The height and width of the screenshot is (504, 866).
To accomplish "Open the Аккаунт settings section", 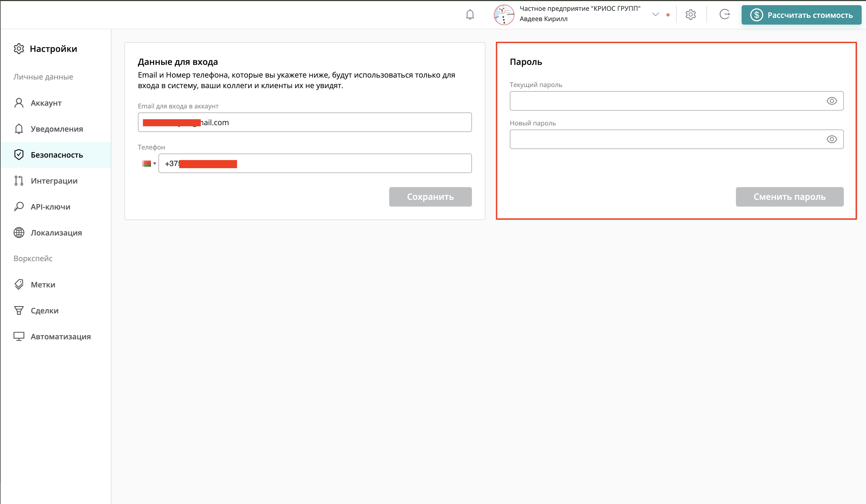I will click(x=46, y=103).
